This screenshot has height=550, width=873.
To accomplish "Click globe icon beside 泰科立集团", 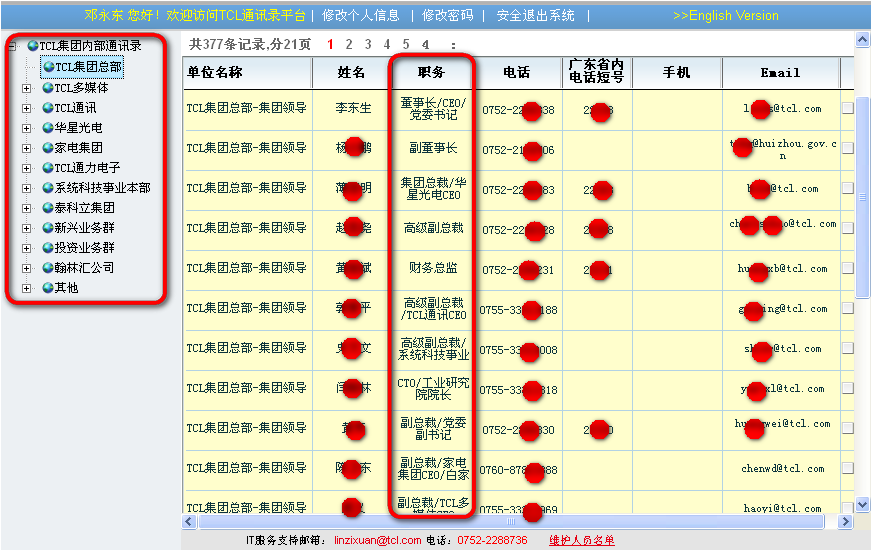I will (x=48, y=208).
